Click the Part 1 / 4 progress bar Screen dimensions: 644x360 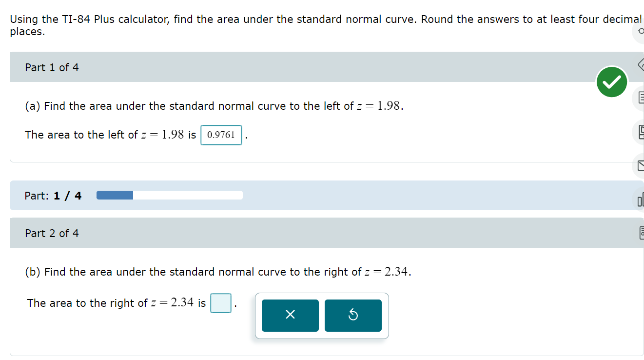point(170,195)
